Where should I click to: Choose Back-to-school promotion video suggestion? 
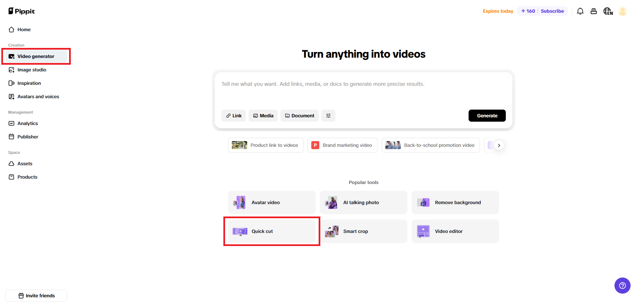pyautogui.click(x=431, y=145)
